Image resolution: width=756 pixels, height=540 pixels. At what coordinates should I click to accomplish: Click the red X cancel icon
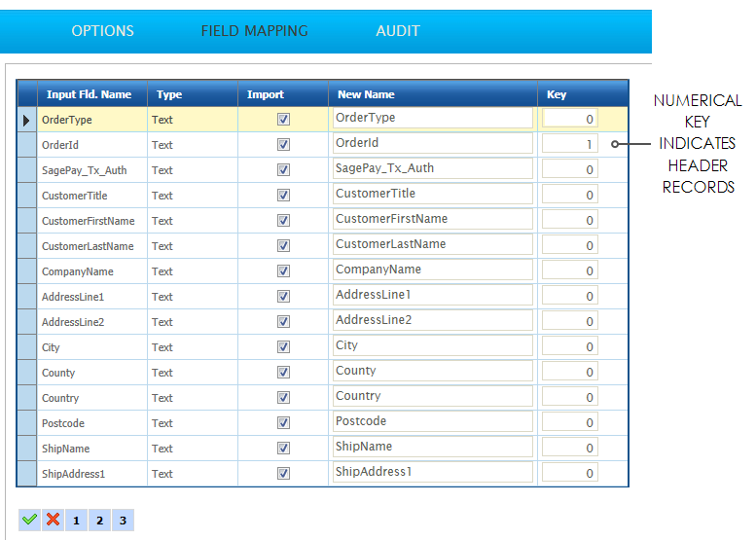(x=53, y=520)
